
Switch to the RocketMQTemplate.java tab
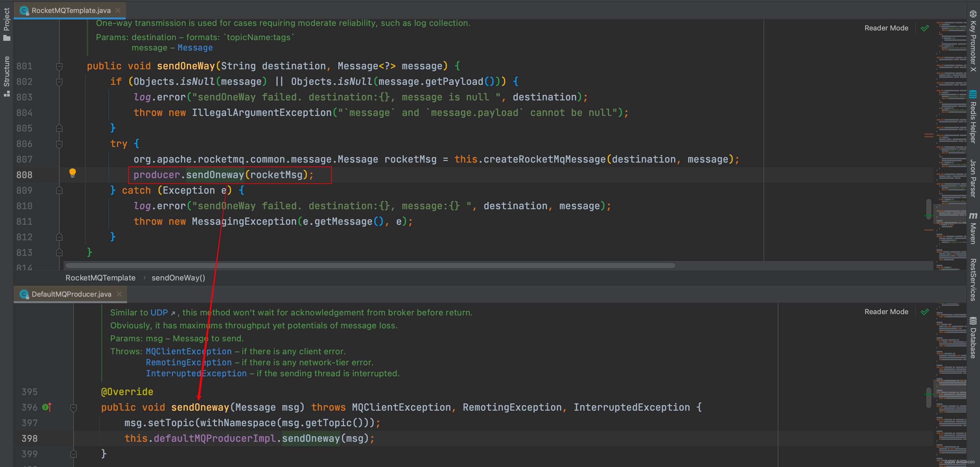71,11
